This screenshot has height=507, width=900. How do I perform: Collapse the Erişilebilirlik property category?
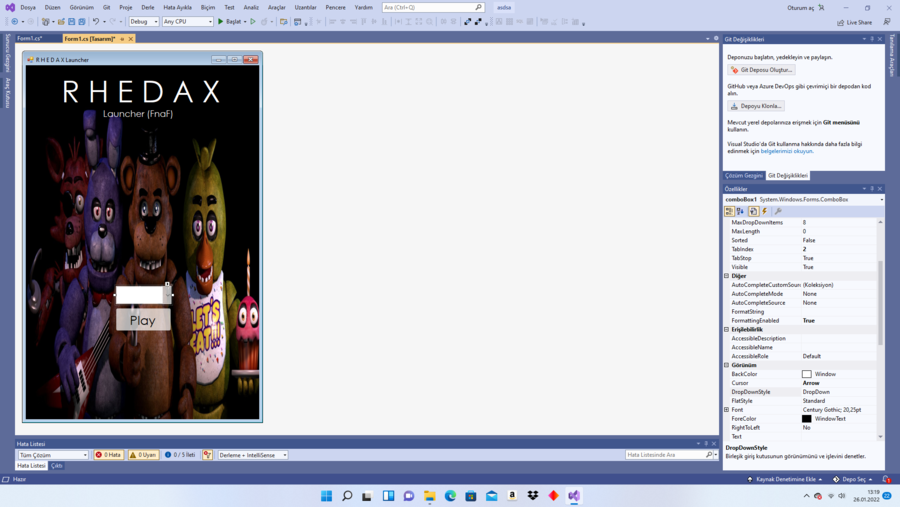click(727, 330)
